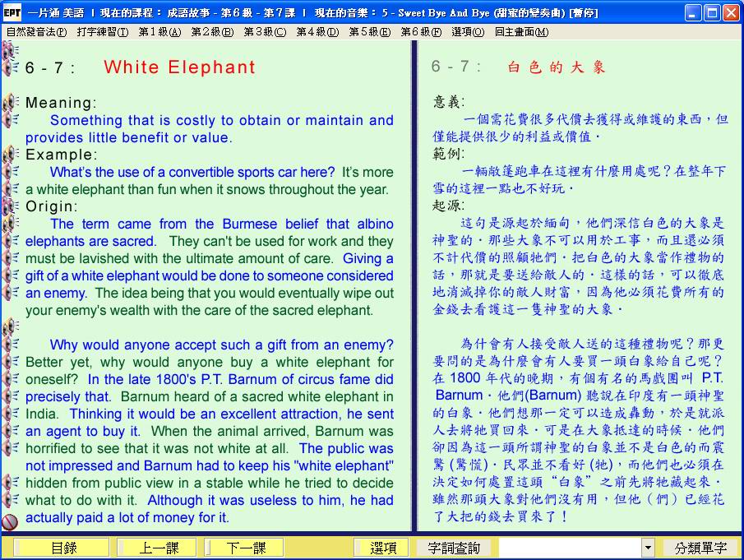Play audio for 'hidden from public view' line
Viewport: 744px width, 560px height.
(11, 483)
